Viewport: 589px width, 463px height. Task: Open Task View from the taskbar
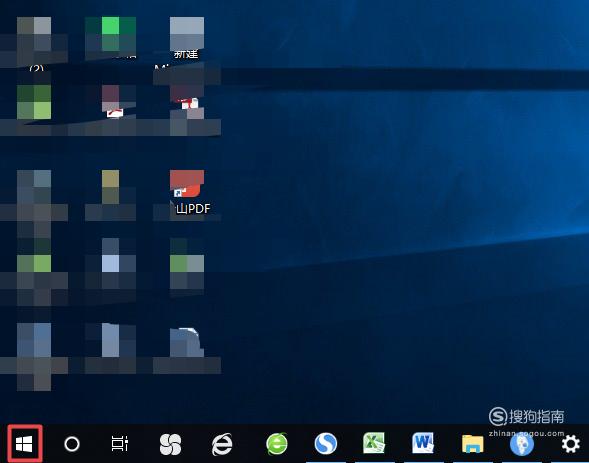pos(120,443)
